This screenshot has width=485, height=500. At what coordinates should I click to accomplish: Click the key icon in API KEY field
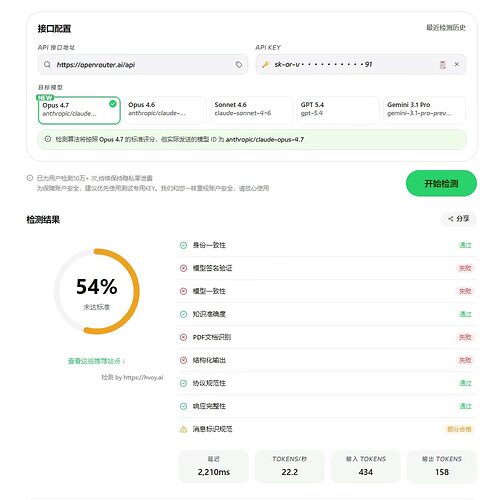pos(265,64)
